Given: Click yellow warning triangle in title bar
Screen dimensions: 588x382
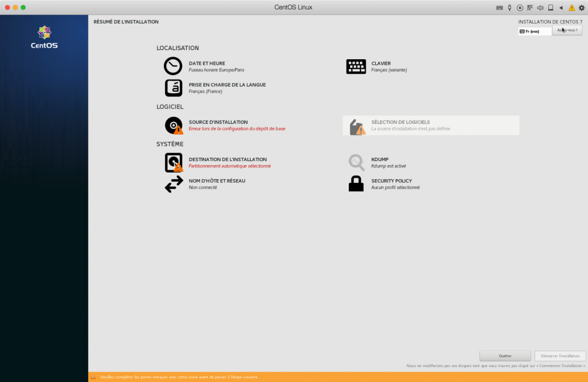Looking at the screenshot, I should (x=571, y=8).
